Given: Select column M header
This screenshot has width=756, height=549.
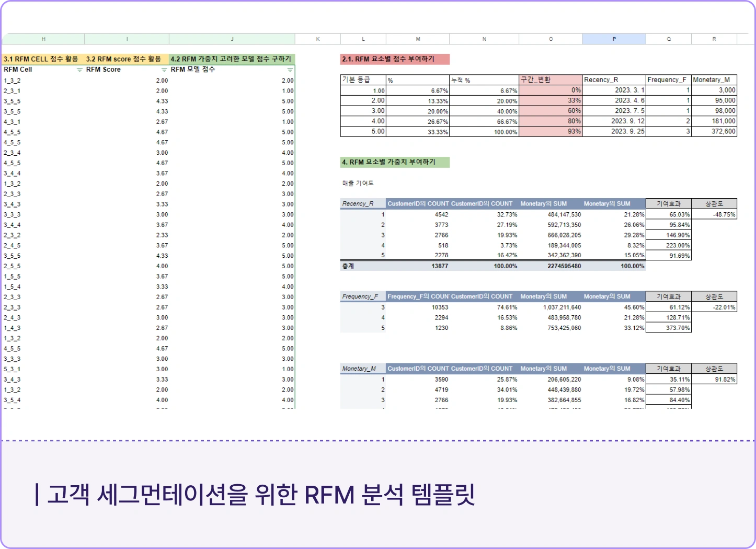Looking at the screenshot, I should pyautogui.click(x=418, y=39).
